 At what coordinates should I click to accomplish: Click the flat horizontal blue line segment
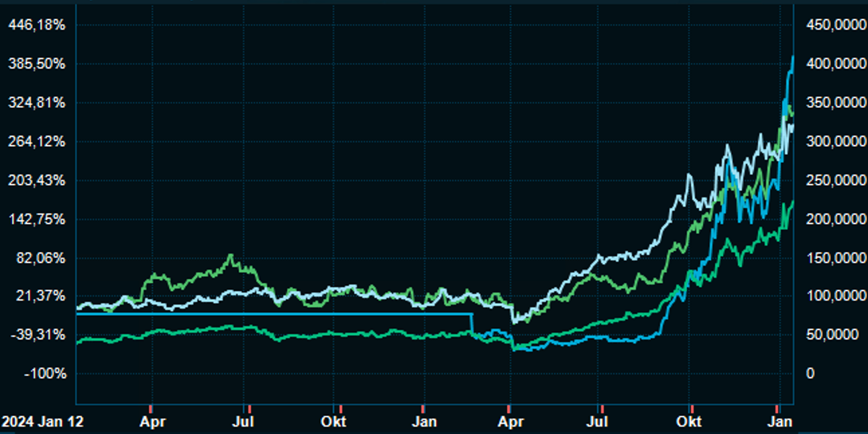(268, 313)
